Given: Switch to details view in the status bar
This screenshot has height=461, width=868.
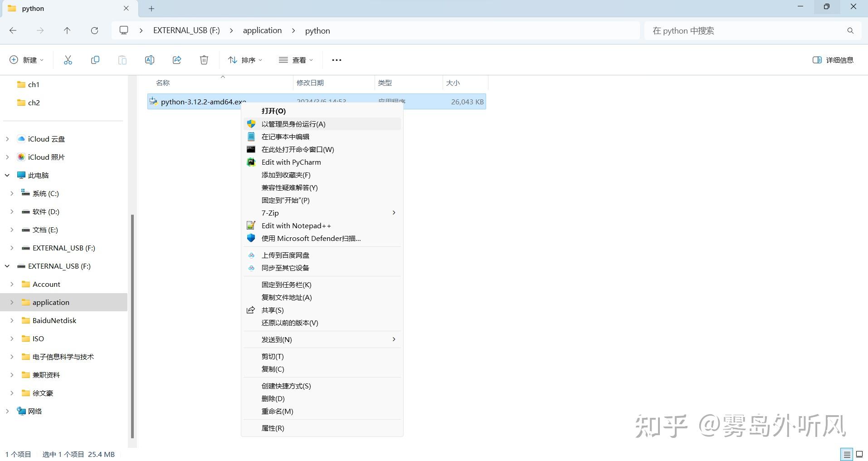Looking at the screenshot, I should coord(847,454).
